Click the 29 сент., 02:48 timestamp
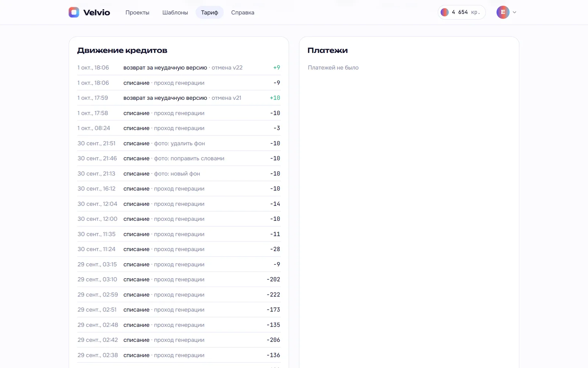Image resolution: width=588 pixels, height=368 pixels. tap(98, 325)
